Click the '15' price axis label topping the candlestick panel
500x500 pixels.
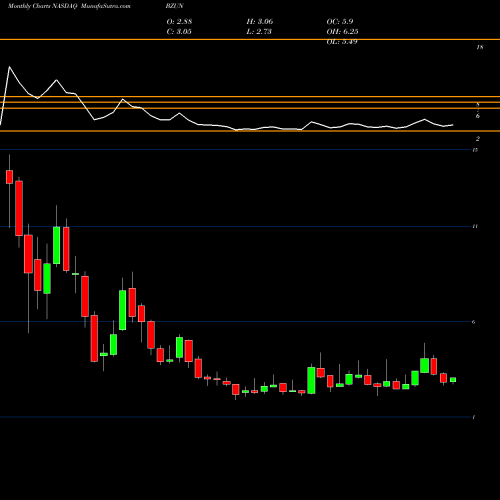(x=475, y=150)
